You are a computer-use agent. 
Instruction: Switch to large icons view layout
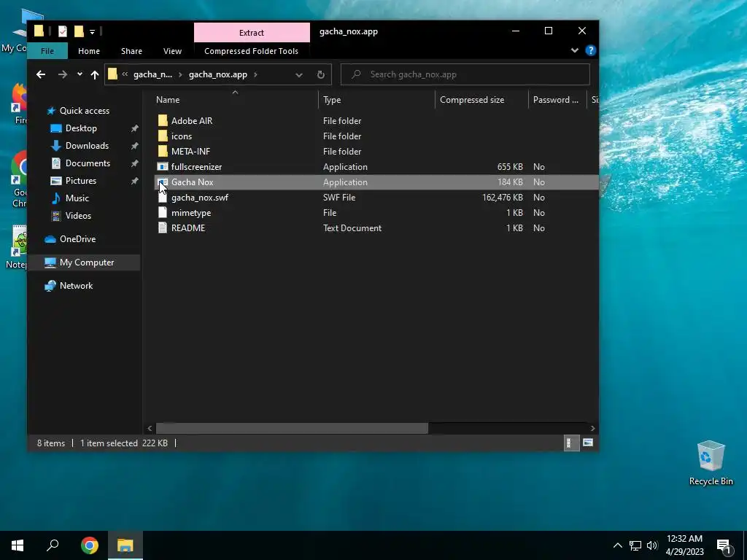click(588, 443)
